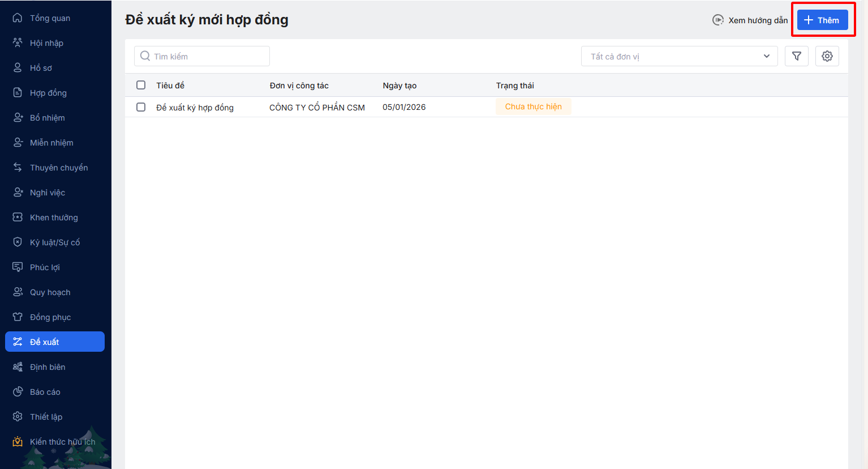Select the Định biên sidebar item
The height and width of the screenshot is (469, 868).
coord(48,367)
